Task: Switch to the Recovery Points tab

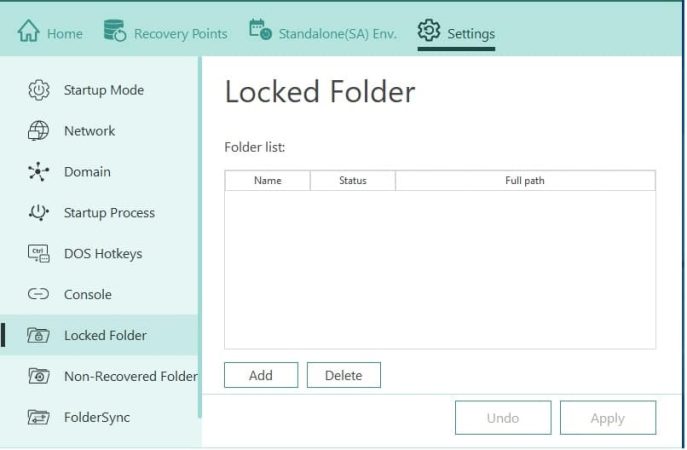Action: tap(180, 34)
